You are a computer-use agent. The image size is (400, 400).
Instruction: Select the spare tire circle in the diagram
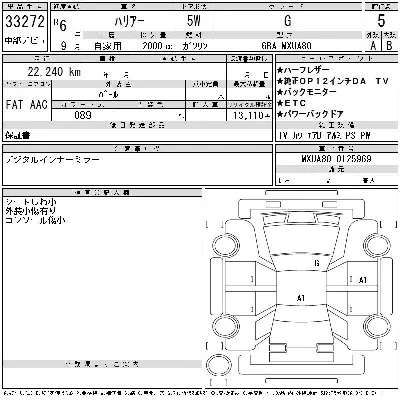click(219, 365)
